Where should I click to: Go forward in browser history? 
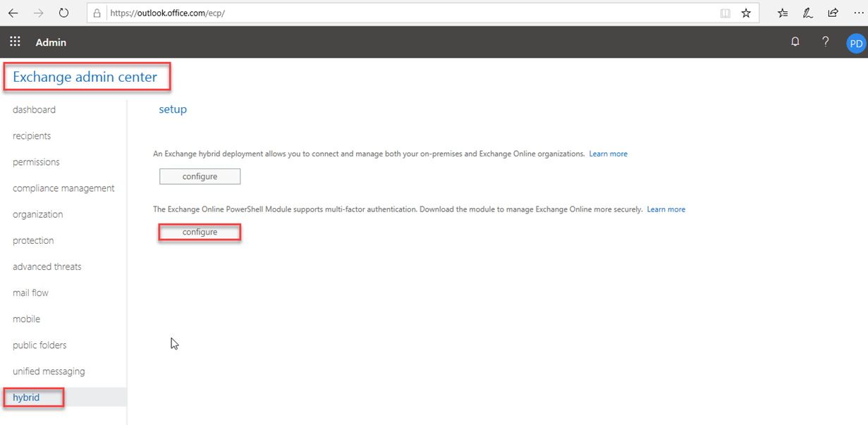coord(39,13)
